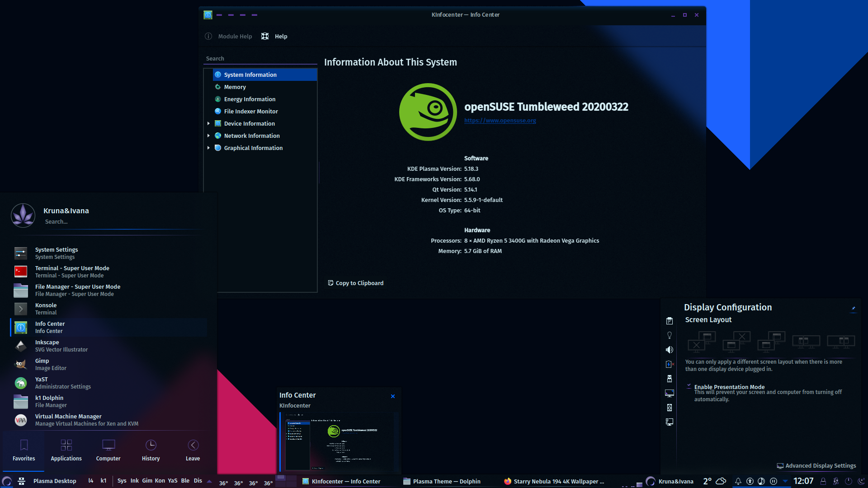
Task: Open k1 Dolphin File Manager
Action: coord(108,401)
